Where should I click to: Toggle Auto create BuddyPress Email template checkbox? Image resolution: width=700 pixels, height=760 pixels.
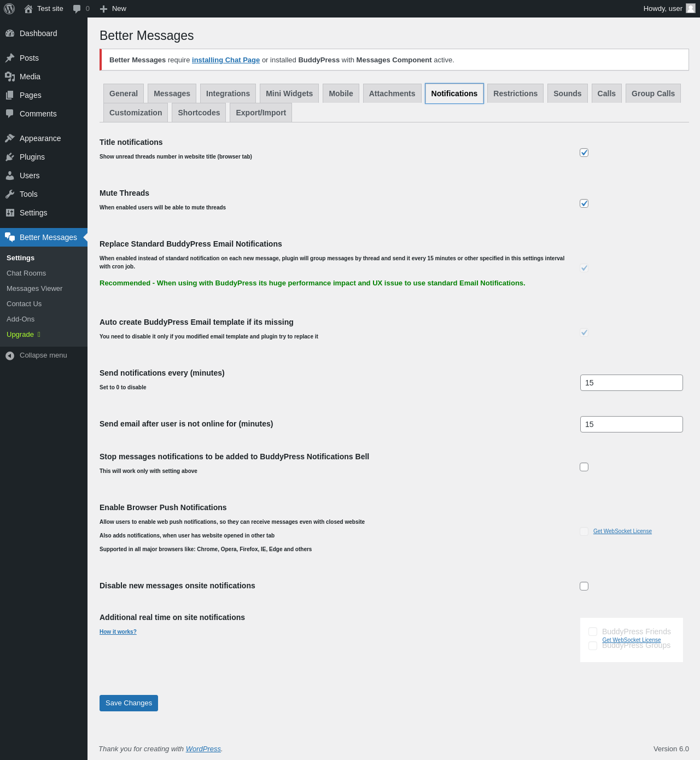click(584, 332)
